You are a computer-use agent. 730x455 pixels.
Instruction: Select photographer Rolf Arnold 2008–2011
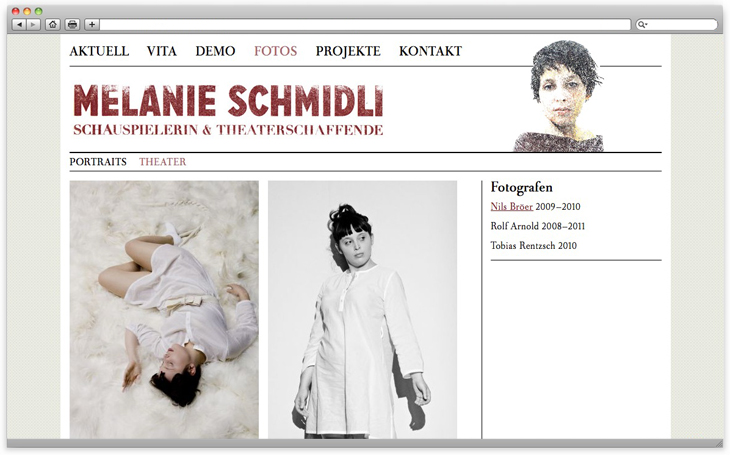click(x=538, y=226)
